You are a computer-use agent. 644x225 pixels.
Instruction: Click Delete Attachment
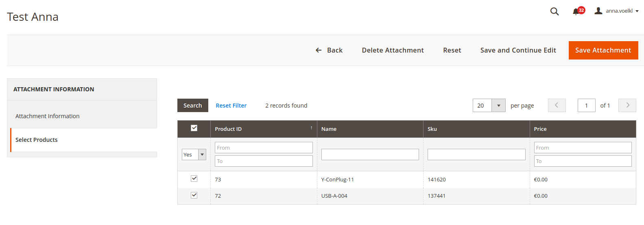393,50
